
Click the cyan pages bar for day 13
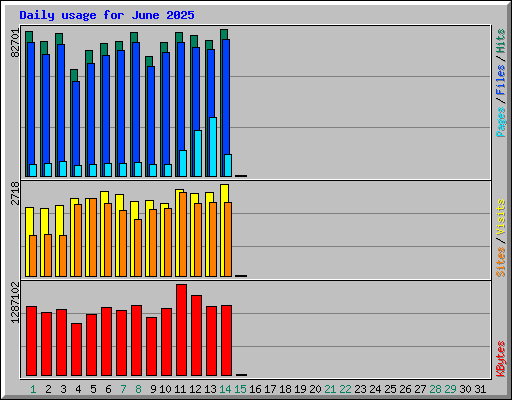tap(213, 147)
